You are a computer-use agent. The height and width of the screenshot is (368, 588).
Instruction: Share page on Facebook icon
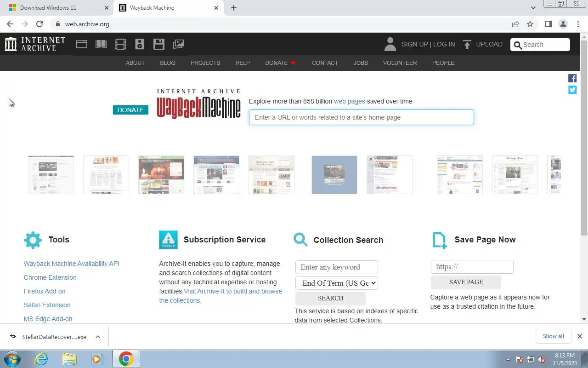coord(572,78)
